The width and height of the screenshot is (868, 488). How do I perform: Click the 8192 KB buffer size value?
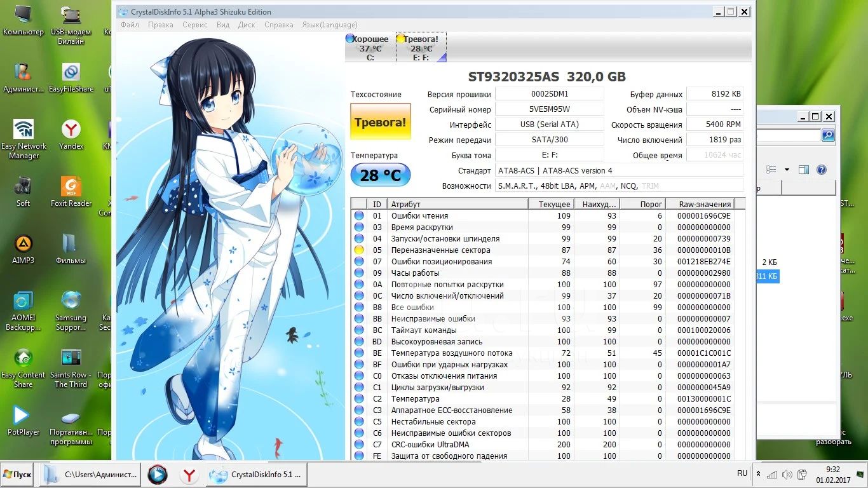click(x=715, y=94)
